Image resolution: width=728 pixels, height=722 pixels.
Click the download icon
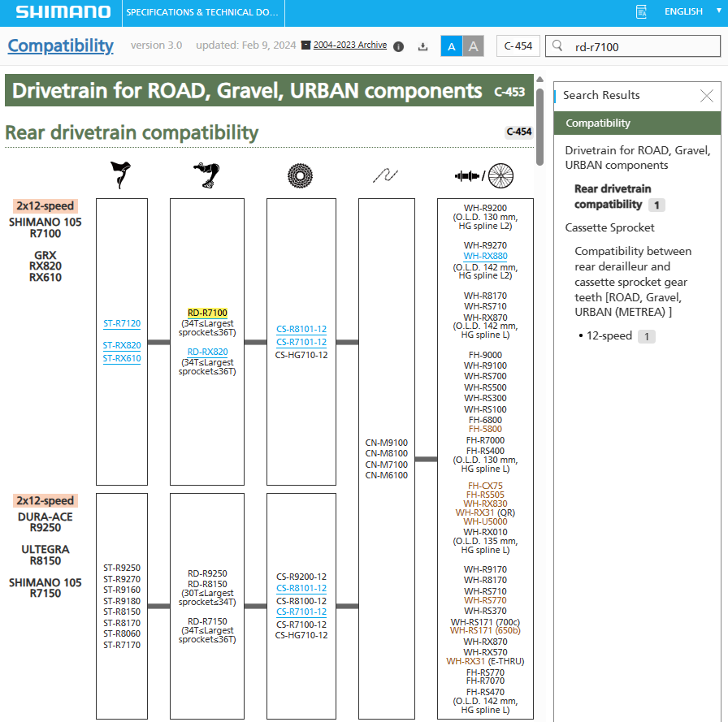(x=422, y=46)
